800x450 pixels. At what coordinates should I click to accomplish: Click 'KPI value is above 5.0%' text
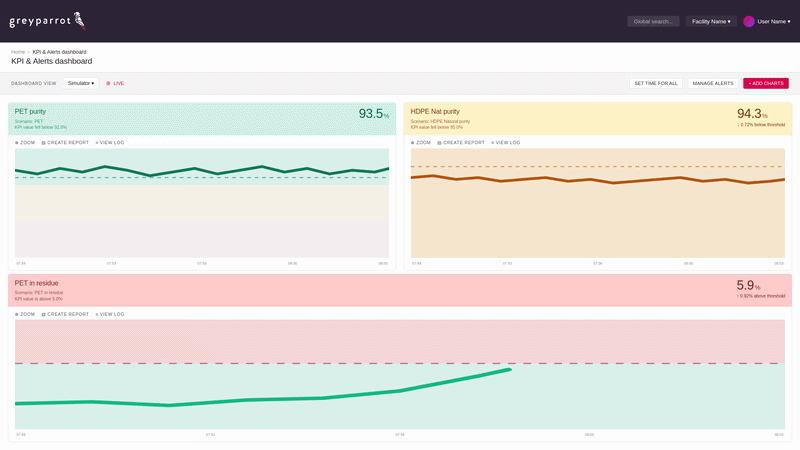click(39, 298)
